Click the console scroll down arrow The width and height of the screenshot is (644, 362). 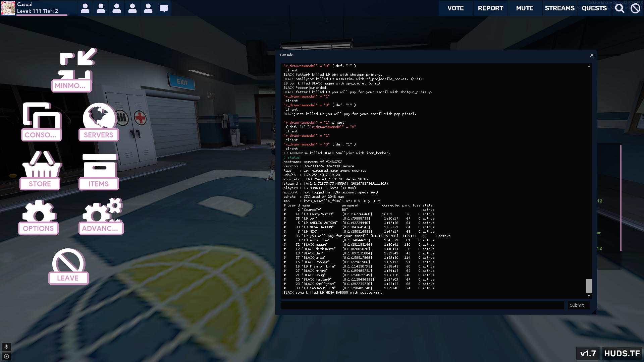point(589,296)
